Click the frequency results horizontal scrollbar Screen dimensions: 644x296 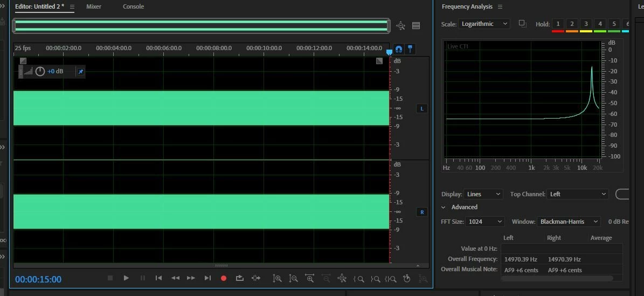[x=557, y=278]
